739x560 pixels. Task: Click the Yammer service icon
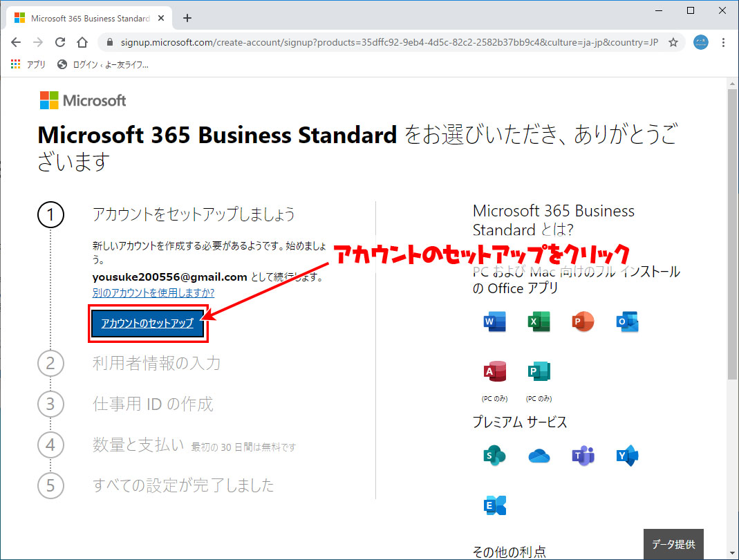click(x=627, y=456)
